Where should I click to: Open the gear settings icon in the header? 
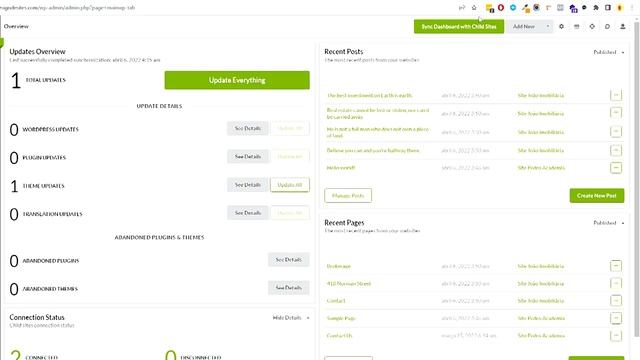(561, 27)
